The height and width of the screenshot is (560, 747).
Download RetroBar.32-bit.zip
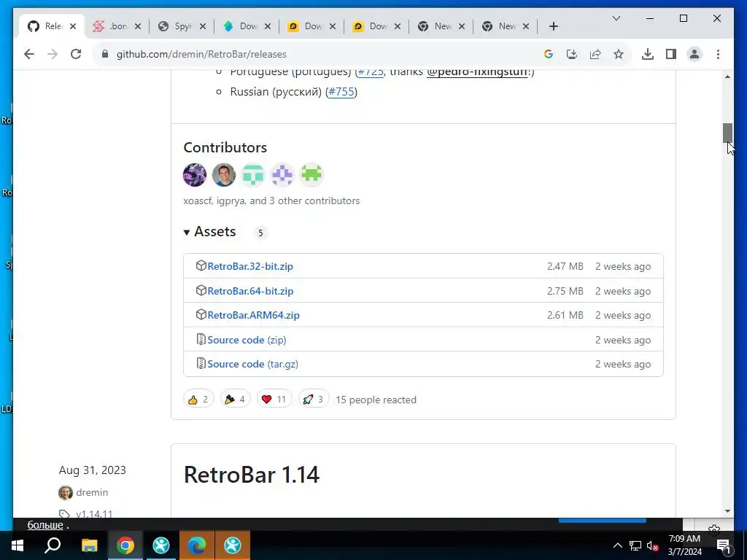[x=250, y=266]
